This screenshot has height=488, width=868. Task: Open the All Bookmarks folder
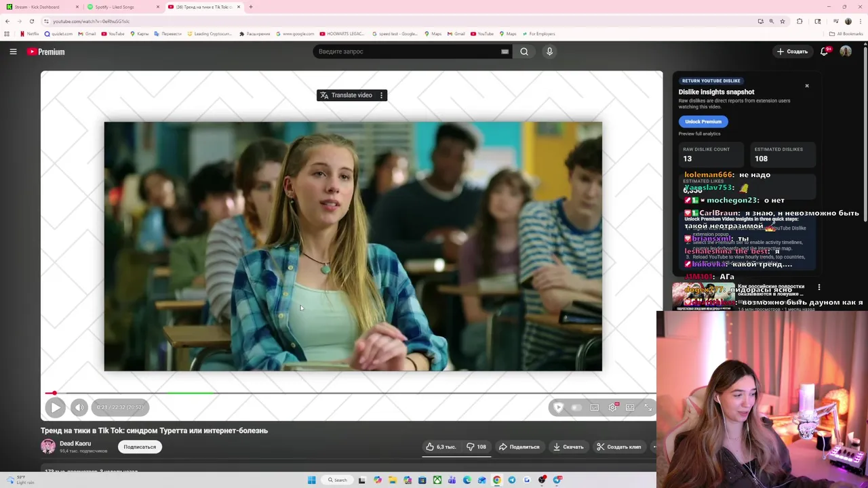click(846, 34)
